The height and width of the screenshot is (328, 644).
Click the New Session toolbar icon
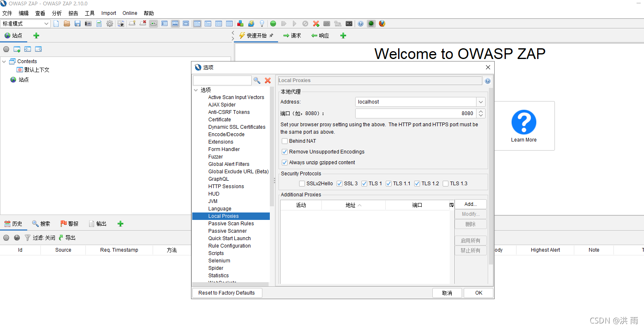[56, 24]
